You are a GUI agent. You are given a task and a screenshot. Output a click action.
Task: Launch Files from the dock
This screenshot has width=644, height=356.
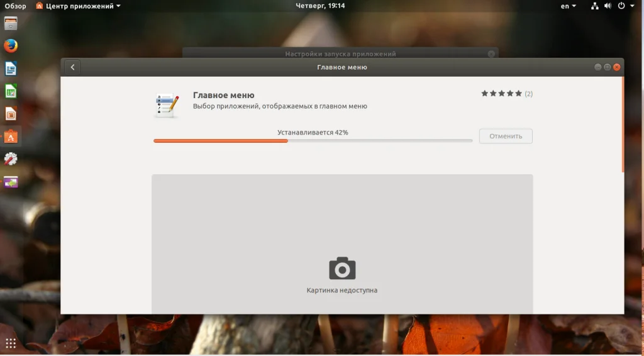[x=11, y=23]
